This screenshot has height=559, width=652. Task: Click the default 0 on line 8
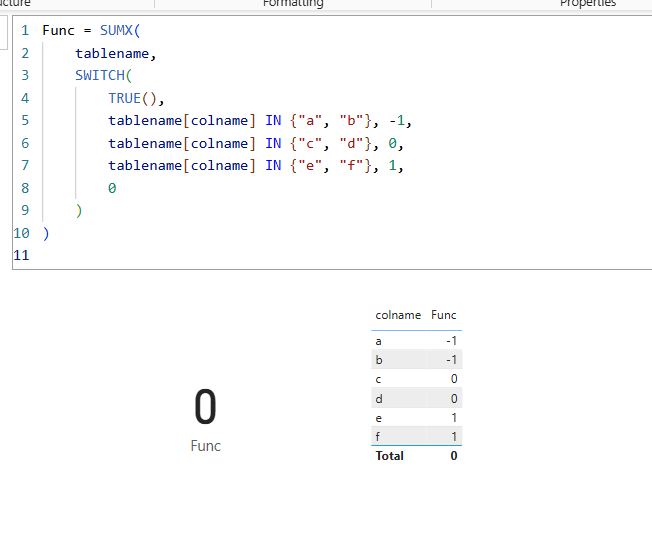click(x=112, y=188)
